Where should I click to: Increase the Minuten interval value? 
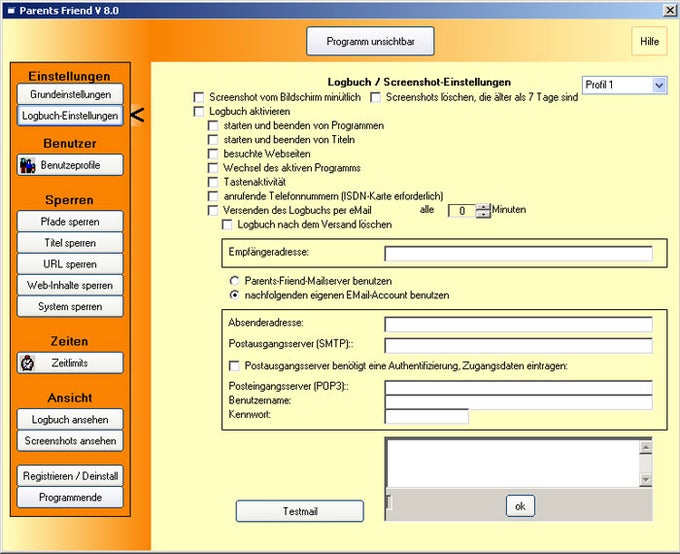tap(483, 207)
